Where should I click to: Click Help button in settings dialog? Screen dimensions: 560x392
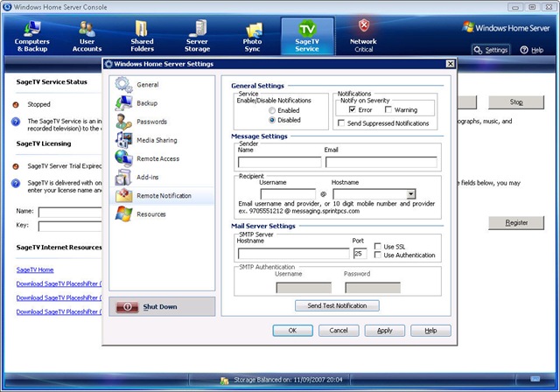(430, 331)
